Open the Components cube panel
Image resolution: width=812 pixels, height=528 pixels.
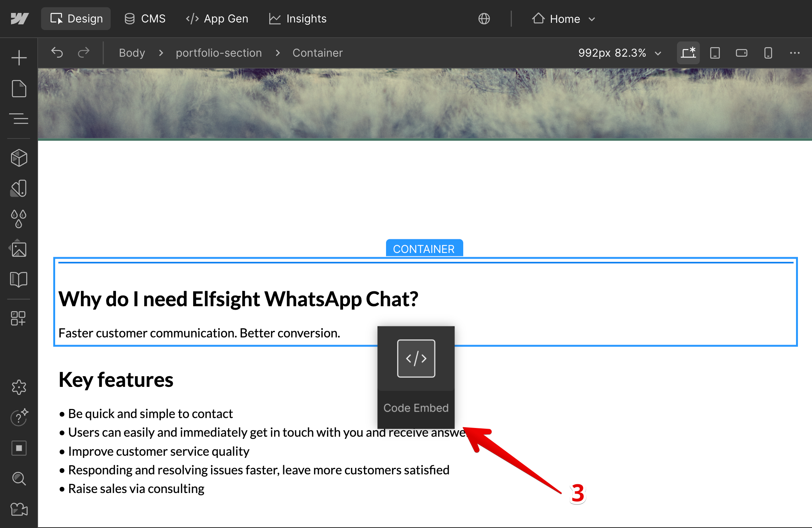(x=19, y=158)
